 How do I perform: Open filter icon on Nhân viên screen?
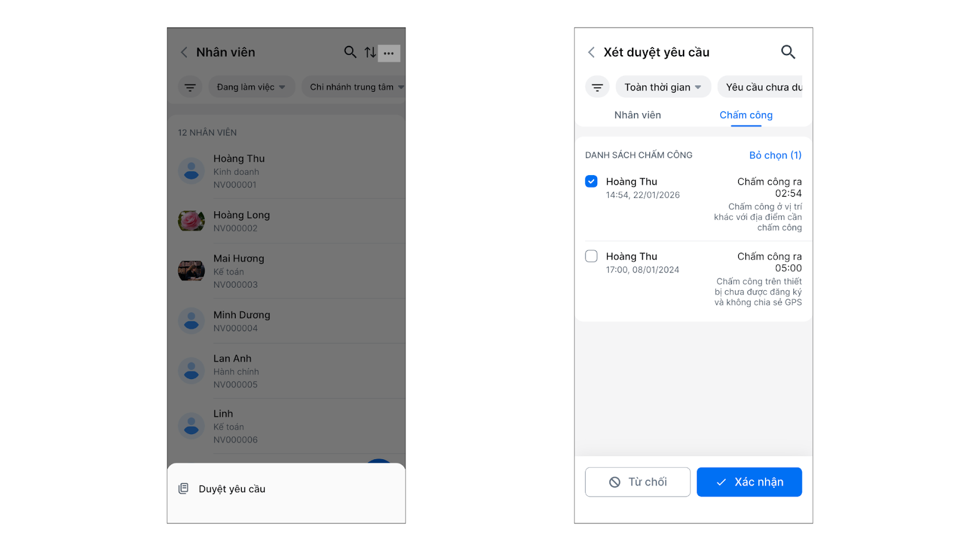190,87
